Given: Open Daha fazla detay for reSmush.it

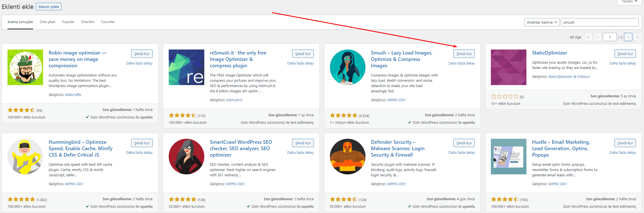Looking at the screenshot, I should (300, 63).
